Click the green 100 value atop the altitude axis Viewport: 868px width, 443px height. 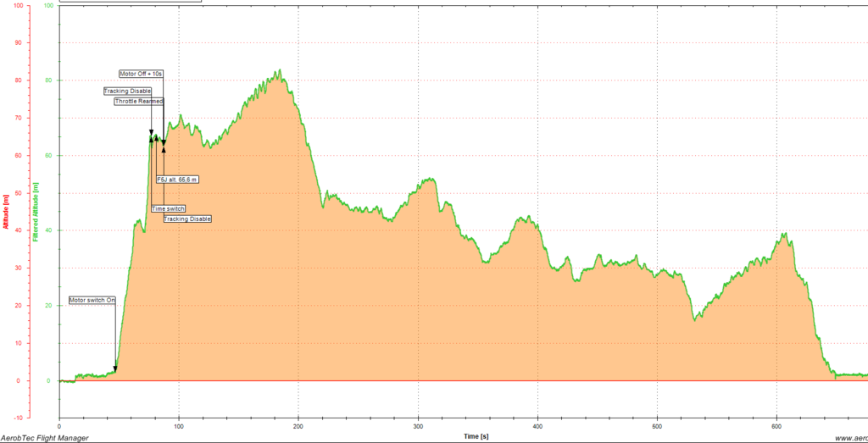tap(47, 5)
